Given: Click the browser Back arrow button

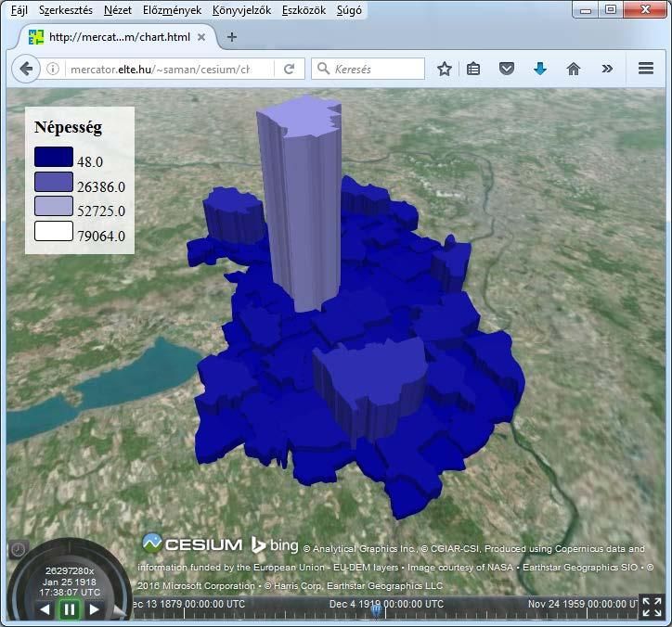Looking at the screenshot, I should point(26,69).
